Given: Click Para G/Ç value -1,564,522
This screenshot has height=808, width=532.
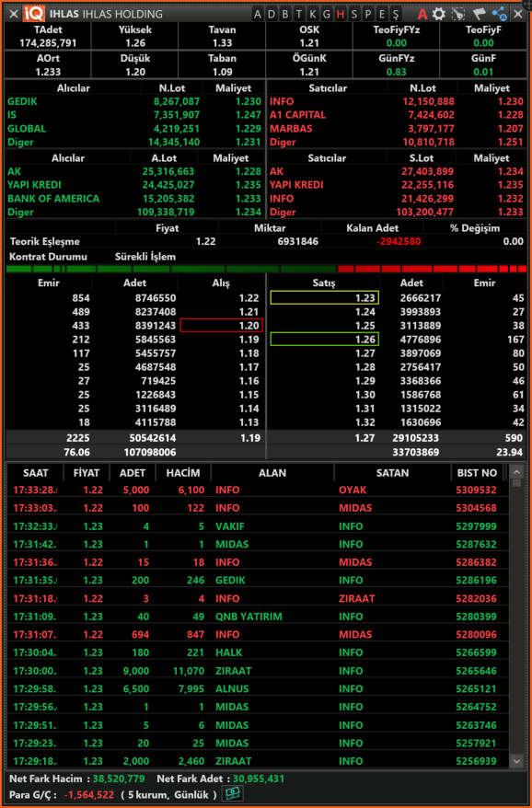Looking at the screenshot, I should coord(88,794).
